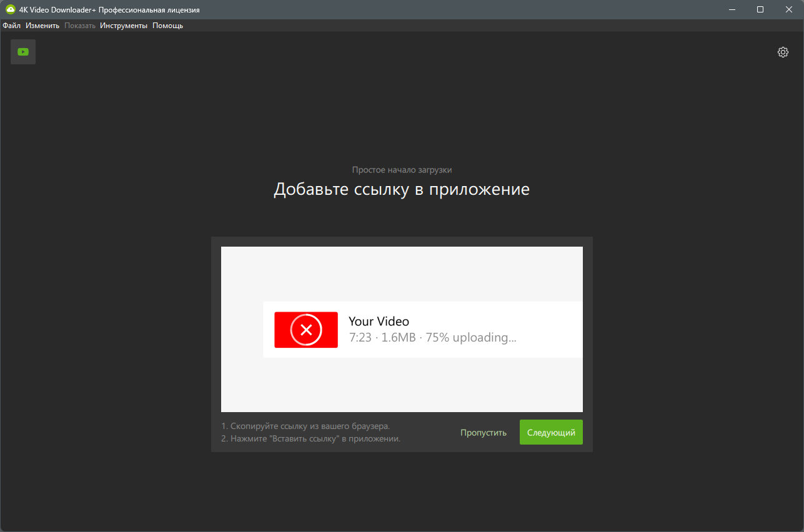This screenshot has width=804, height=532.
Task: Click the red error thumbnail with X
Action: (x=306, y=330)
